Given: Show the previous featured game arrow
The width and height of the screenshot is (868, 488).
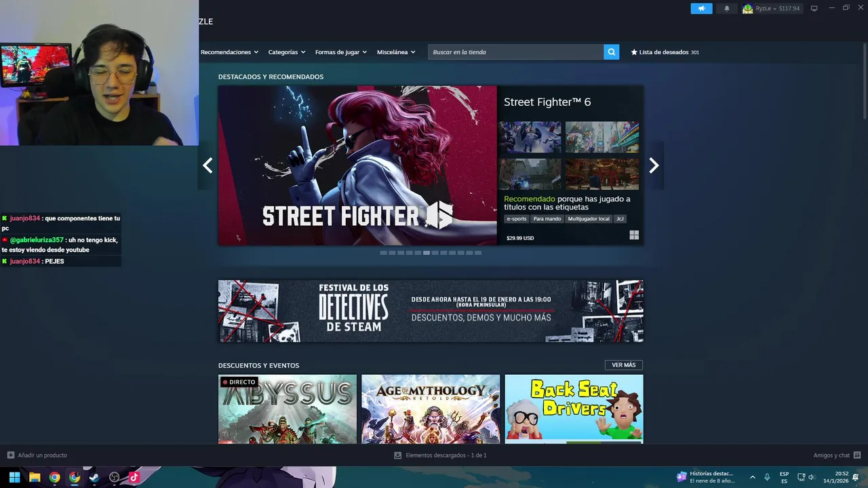Looking at the screenshot, I should 208,165.
